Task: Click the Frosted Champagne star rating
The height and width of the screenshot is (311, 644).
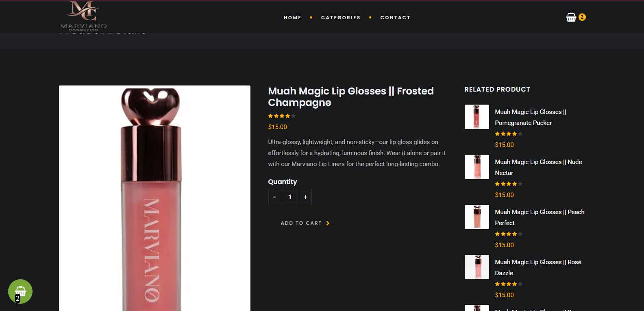Action: click(x=282, y=116)
